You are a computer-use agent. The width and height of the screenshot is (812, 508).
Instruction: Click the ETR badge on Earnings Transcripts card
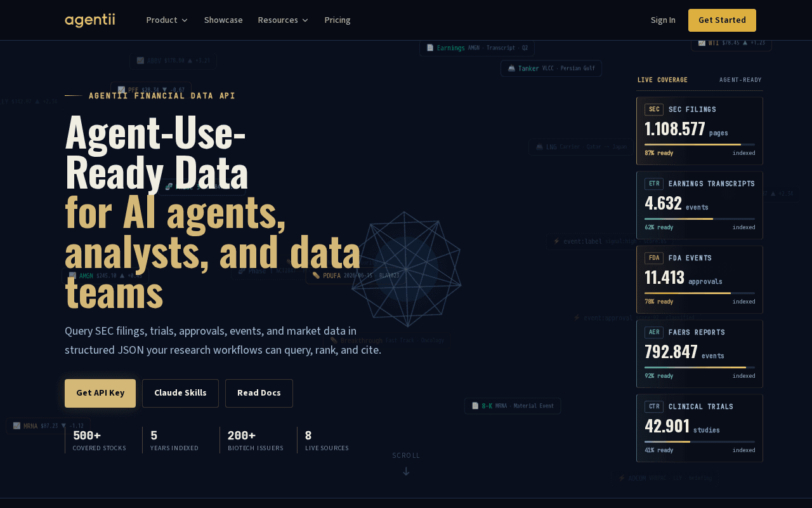654,184
